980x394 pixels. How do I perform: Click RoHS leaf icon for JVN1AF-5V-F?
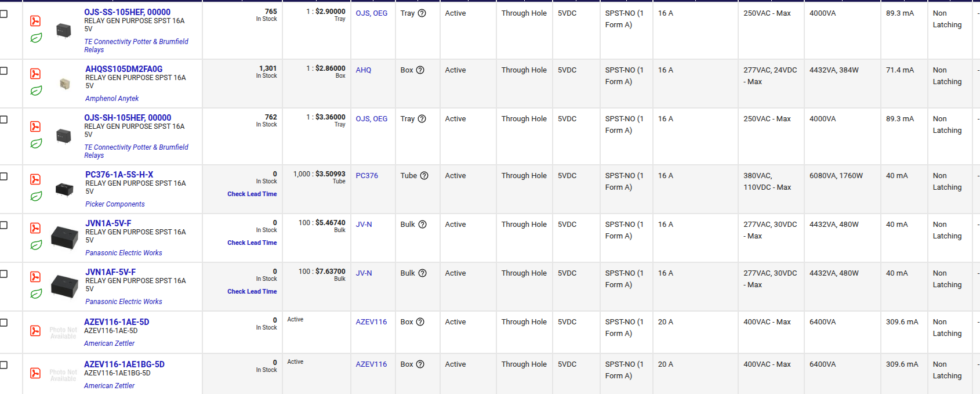36,294
